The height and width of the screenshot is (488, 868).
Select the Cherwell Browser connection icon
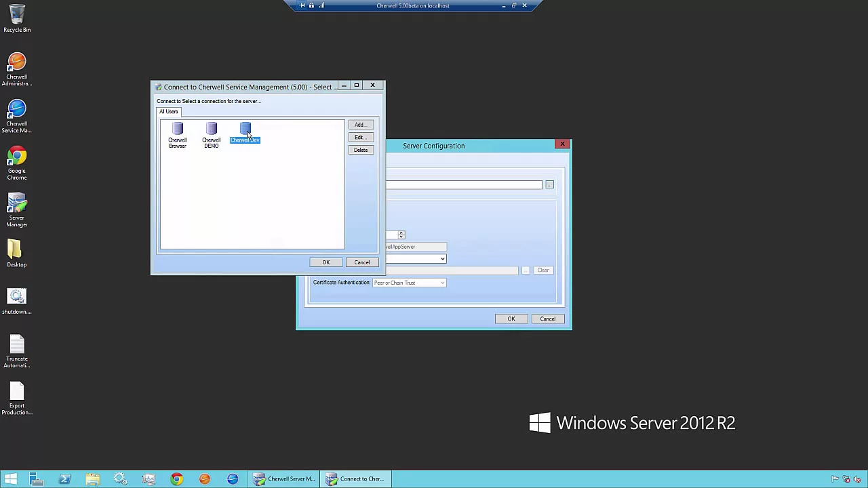coord(177,136)
